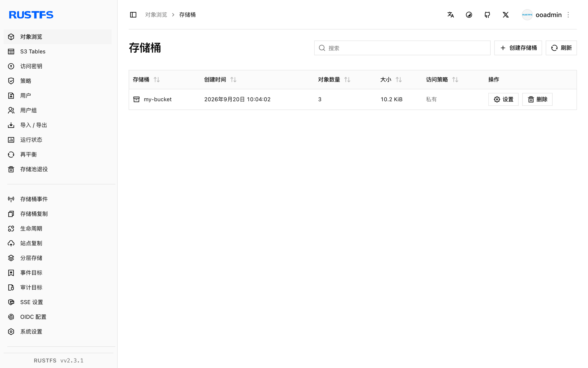
Task: Select 对象浏览 in the sidebar
Action: [x=58, y=37]
